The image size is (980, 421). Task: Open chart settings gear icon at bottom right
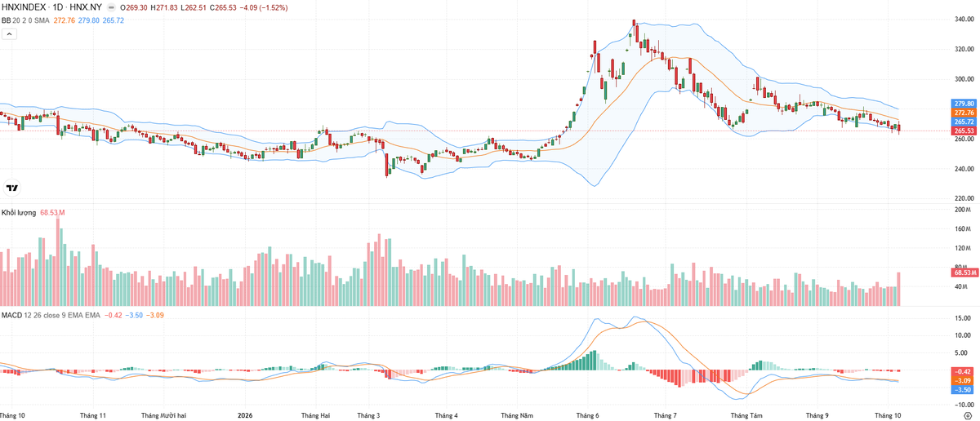(x=967, y=414)
